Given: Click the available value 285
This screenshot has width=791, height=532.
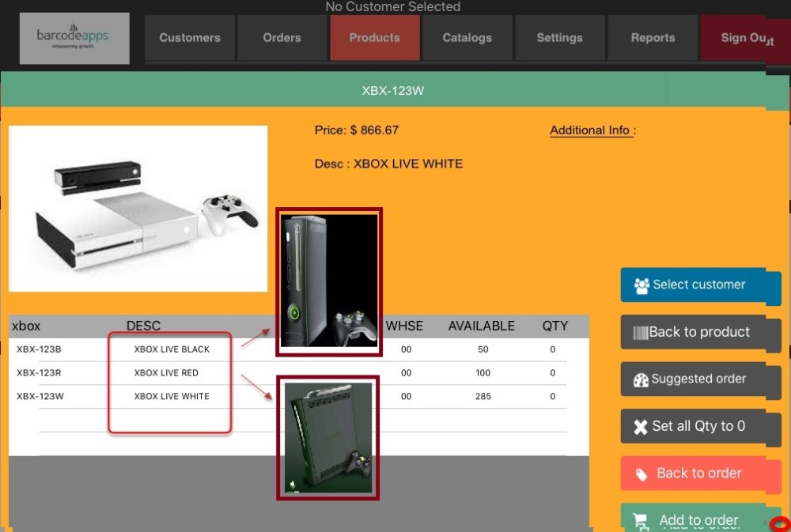Looking at the screenshot, I should pyautogui.click(x=483, y=396).
